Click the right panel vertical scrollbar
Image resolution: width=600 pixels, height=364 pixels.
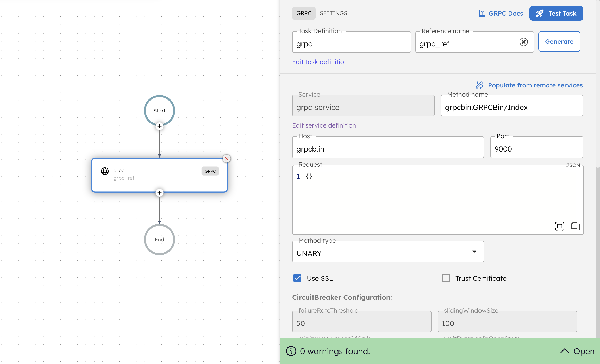(598, 83)
